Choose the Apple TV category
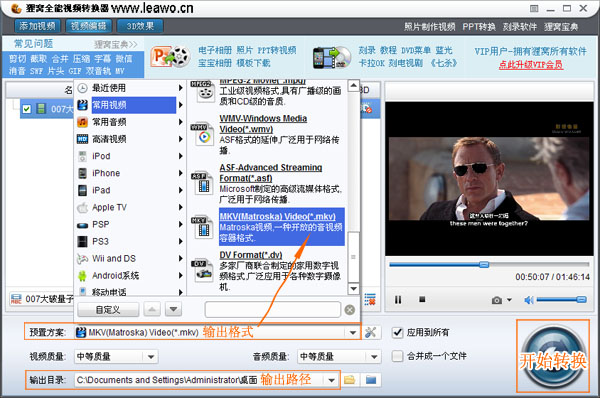 tap(126, 207)
